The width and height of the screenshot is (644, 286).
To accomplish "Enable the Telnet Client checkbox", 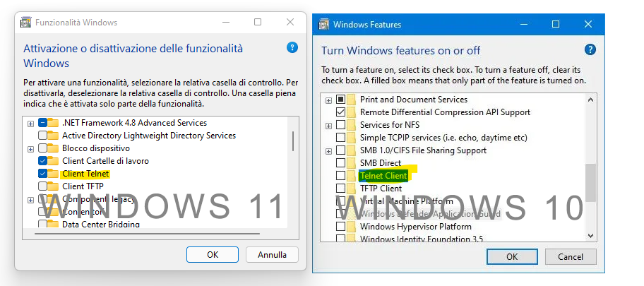I will (341, 176).
